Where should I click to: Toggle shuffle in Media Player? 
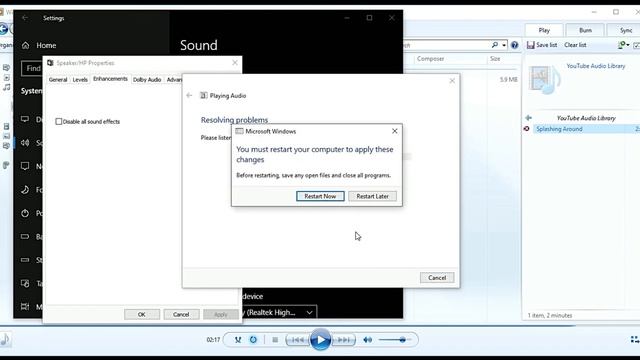pyautogui.click(x=238, y=340)
